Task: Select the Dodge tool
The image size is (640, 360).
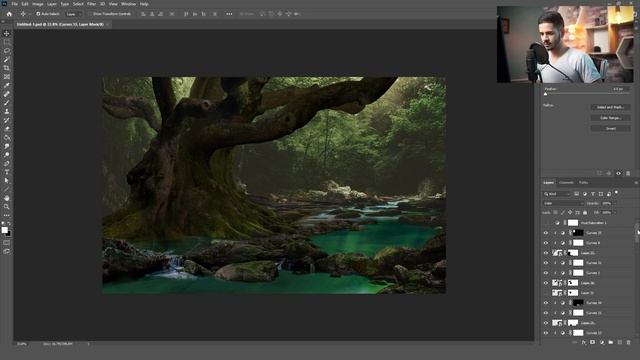Action: click(x=7, y=155)
